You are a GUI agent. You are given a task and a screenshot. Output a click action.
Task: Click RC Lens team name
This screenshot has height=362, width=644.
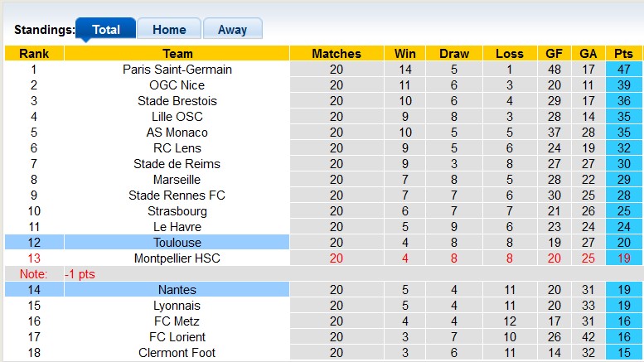coord(177,148)
